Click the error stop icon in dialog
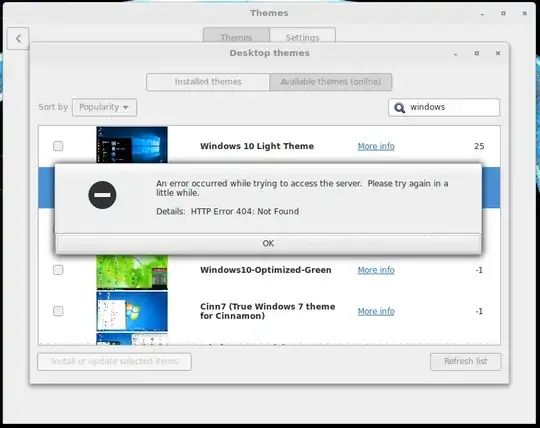This screenshot has width=540, height=428. tap(102, 195)
